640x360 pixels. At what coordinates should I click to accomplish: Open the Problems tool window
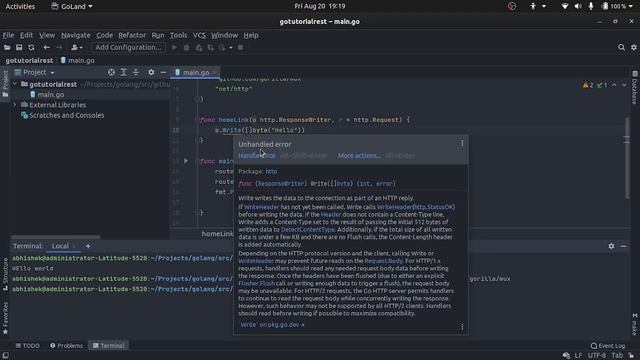coord(66,346)
